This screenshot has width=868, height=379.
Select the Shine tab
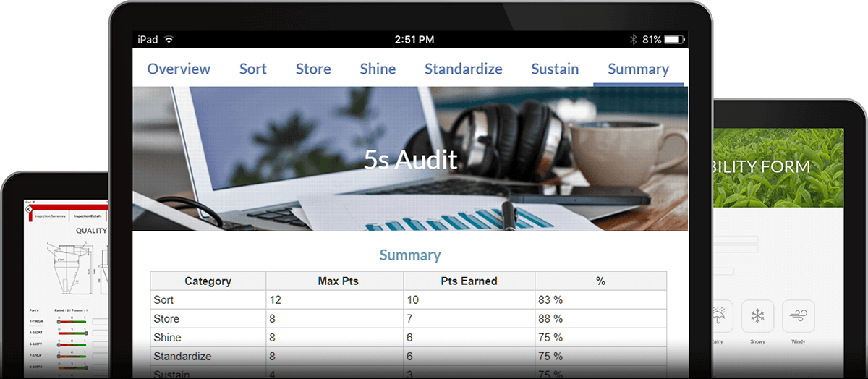coord(378,69)
